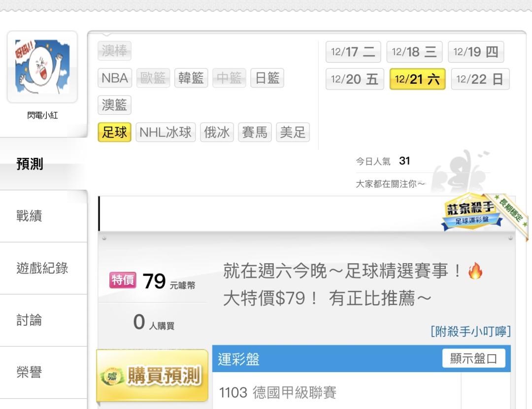
Task: Select the 澳棒 sport filter
Action: pos(114,51)
